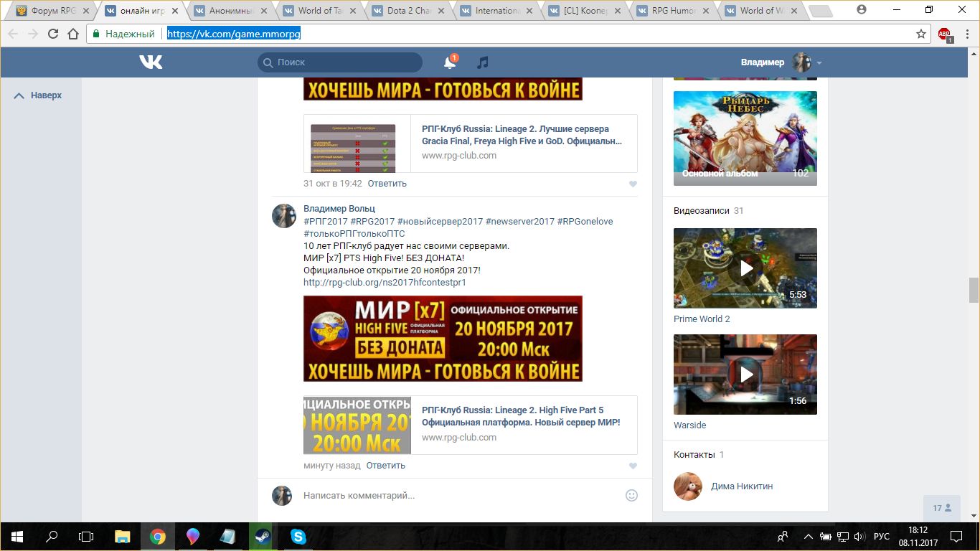Play the Warside video thumbnail

point(745,375)
